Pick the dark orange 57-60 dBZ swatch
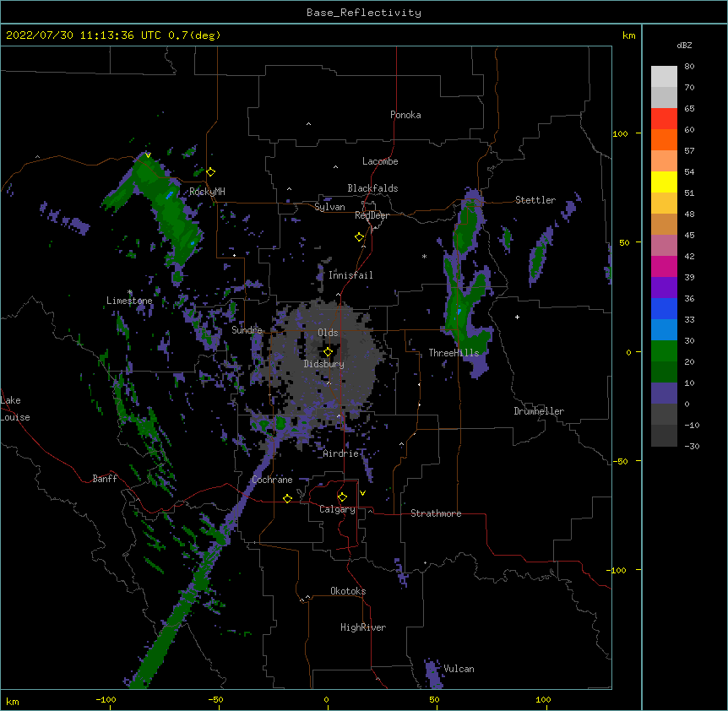 click(664, 139)
